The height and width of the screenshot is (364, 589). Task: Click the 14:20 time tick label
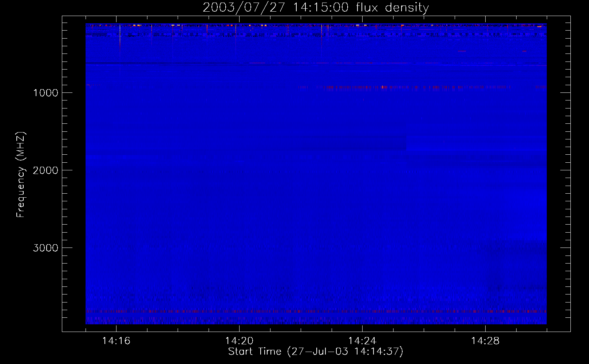click(239, 341)
